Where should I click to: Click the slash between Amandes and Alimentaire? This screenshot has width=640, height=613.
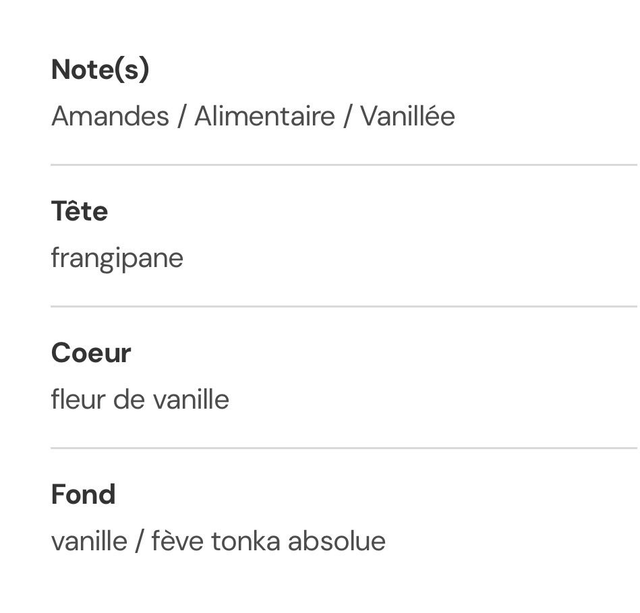coord(182,117)
